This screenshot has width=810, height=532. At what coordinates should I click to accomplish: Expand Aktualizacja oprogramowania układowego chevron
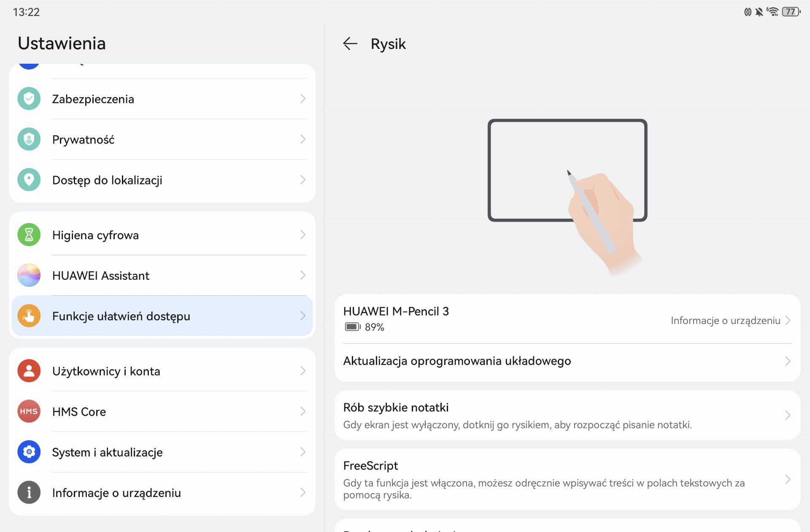coord(788,361)
